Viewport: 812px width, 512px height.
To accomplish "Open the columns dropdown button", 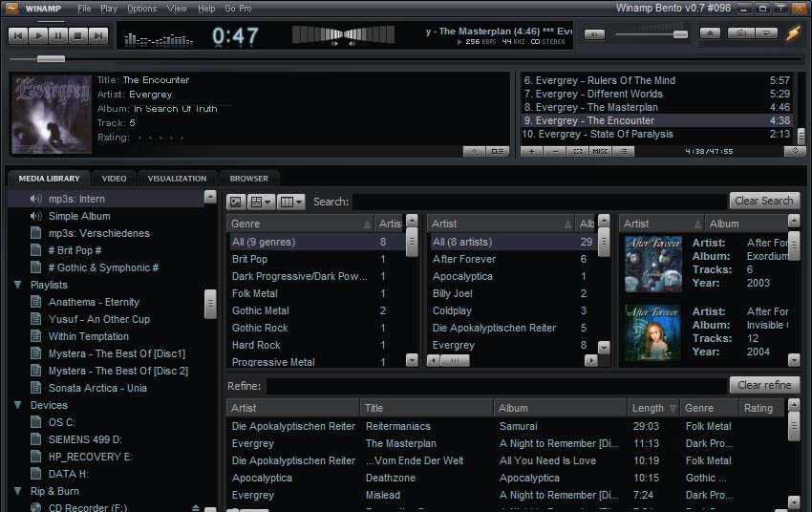I will [x=291, y=202].
